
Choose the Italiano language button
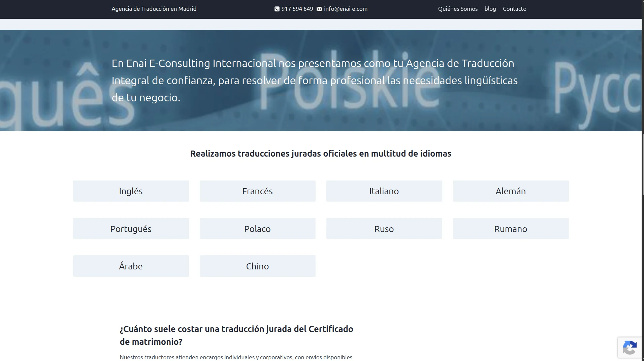[384, 191]
